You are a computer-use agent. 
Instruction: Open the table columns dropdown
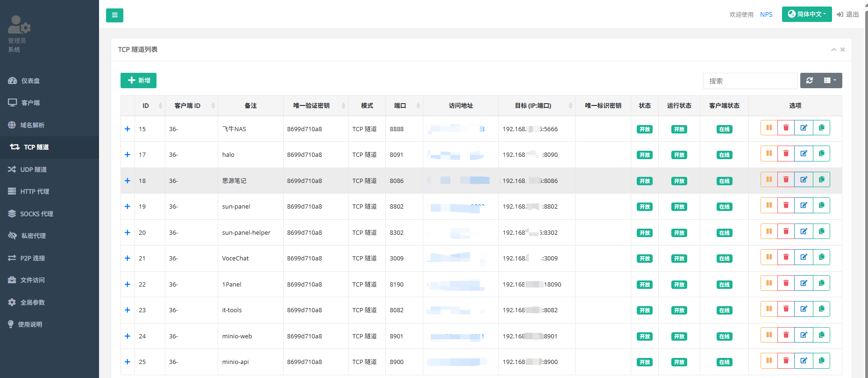[x=830, y=81]
